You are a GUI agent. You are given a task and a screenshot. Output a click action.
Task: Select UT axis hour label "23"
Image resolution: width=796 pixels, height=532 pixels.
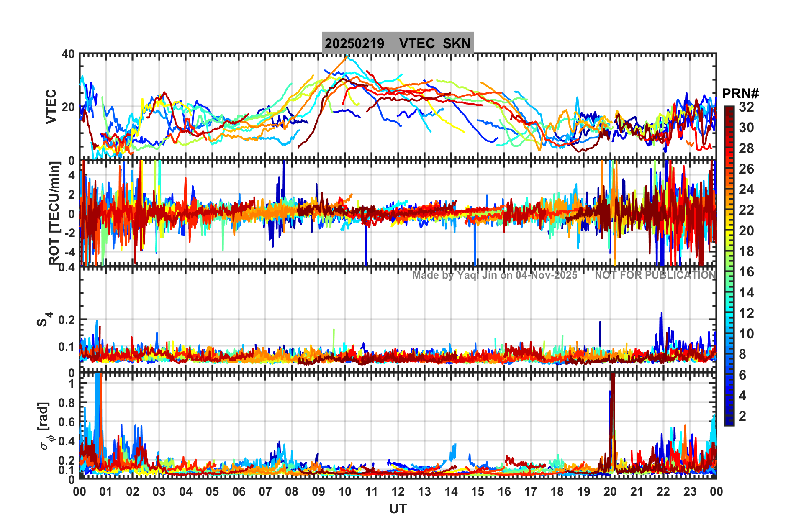[x=690, y=491]
